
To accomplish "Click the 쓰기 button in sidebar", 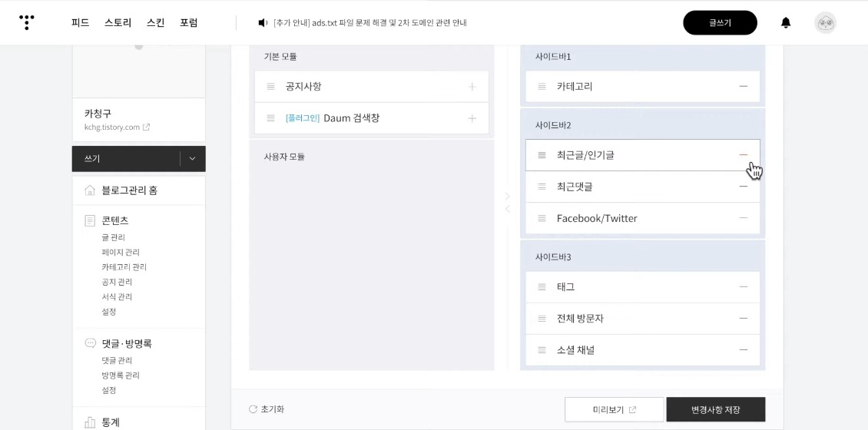I will pos(126,159).
